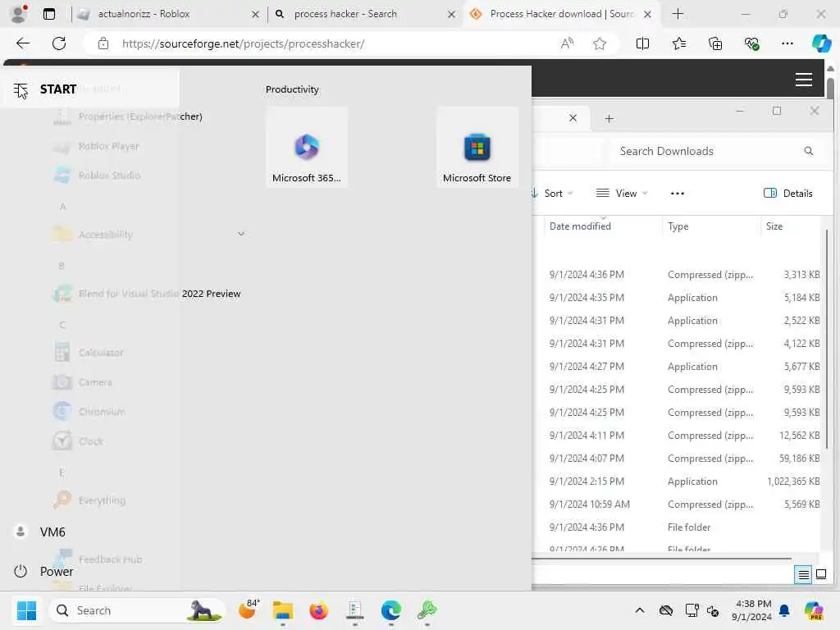Viewport: 840px width, 630px height.
Task: Select the Application sized 5,677 KB
Action: pos(677,367)
